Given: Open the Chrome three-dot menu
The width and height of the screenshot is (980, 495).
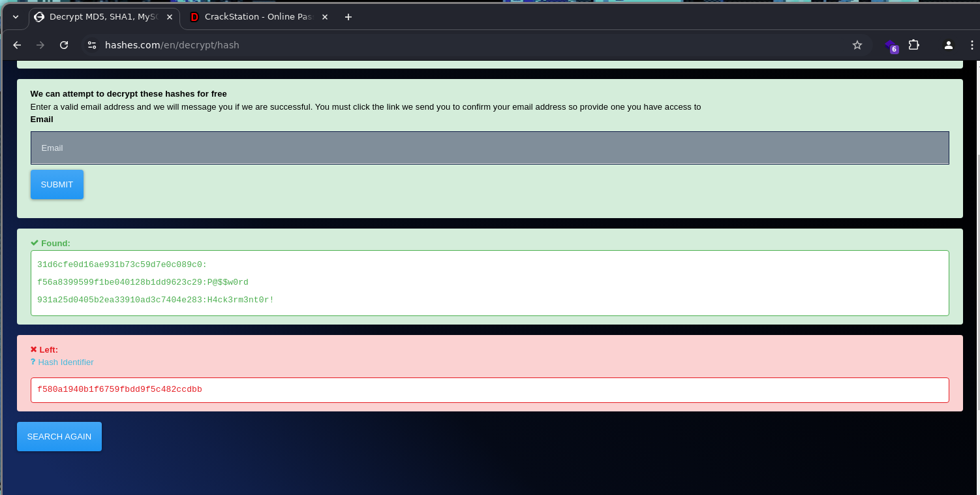Looking at the screenshot, I should click(x=972, y=45).
